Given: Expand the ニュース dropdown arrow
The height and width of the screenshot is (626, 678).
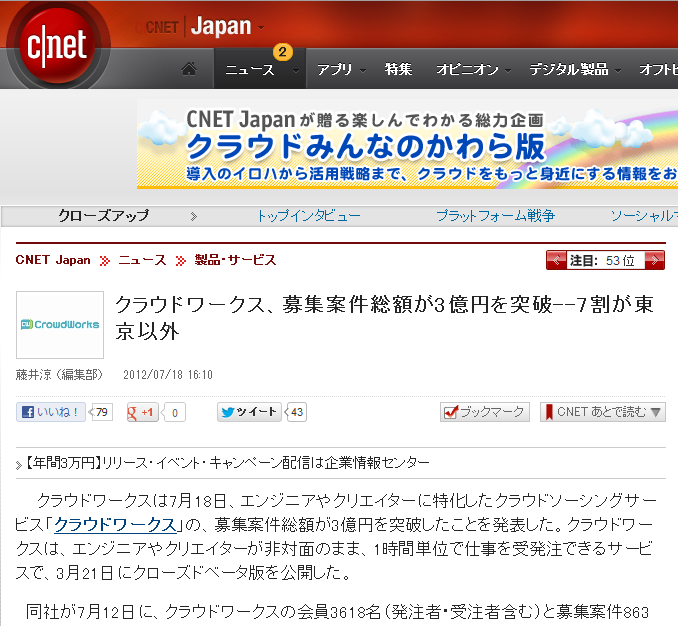Looking at the screenshot, I should click(296, 70).
